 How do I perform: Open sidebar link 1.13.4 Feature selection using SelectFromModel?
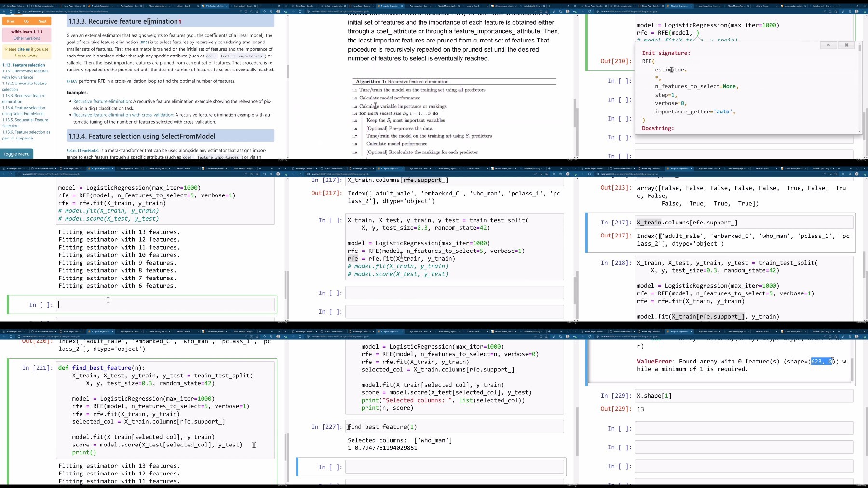[x=24, y=111]
